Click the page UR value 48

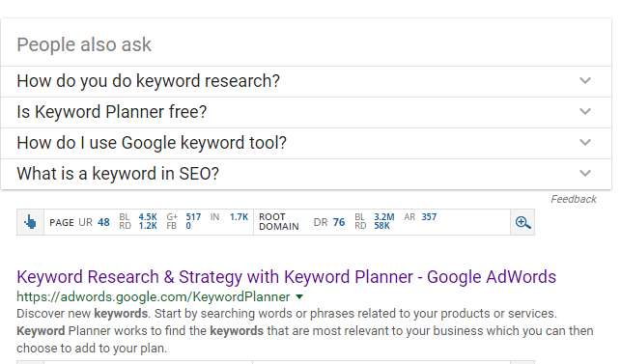pos(103,222)
